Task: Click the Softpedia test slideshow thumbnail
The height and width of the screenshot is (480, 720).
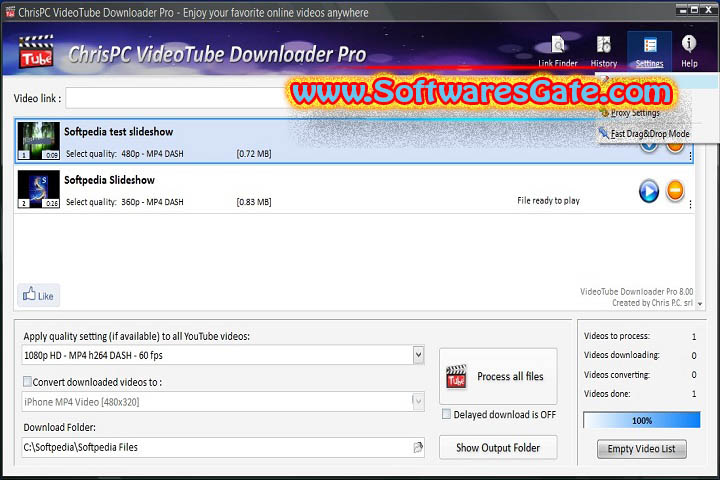Action: click(x=39, y=141)
